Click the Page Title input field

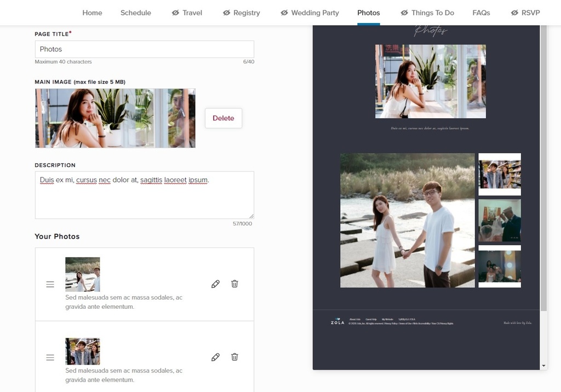pyautogui.click(x=145, y=49)
